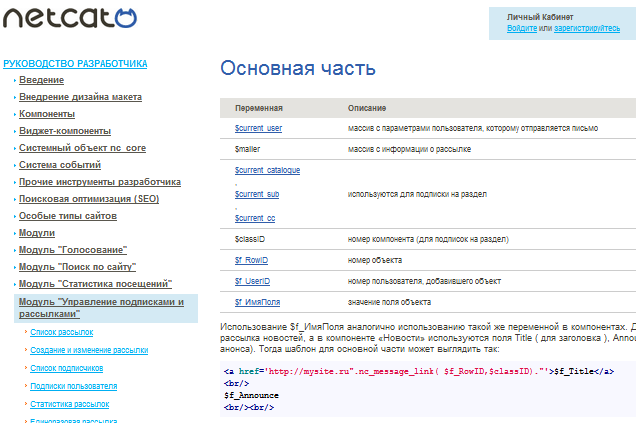Click Подписки пользователя sidebar link

coord(73,385)
